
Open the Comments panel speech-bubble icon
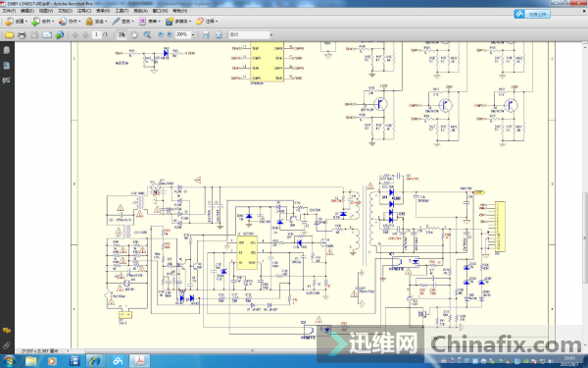[7, 331]
